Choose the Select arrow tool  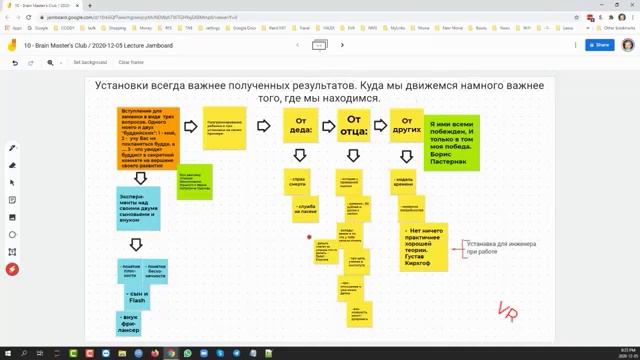pos(12,182)
